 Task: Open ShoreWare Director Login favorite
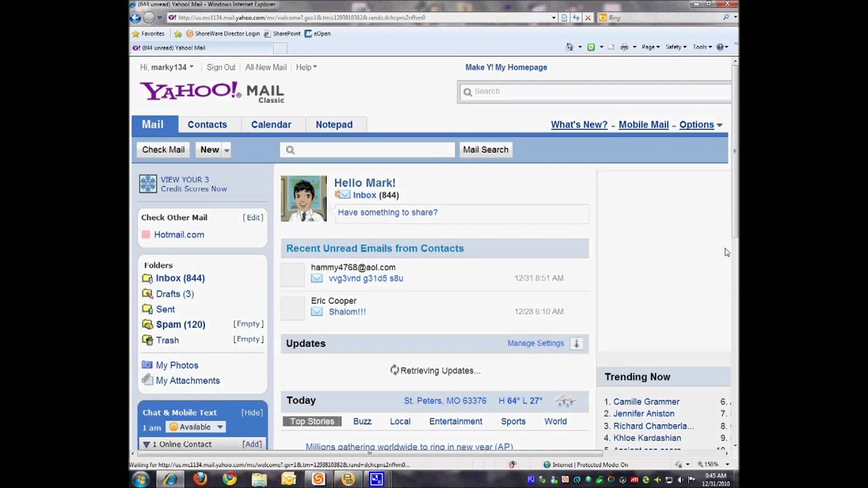(223, 33)
